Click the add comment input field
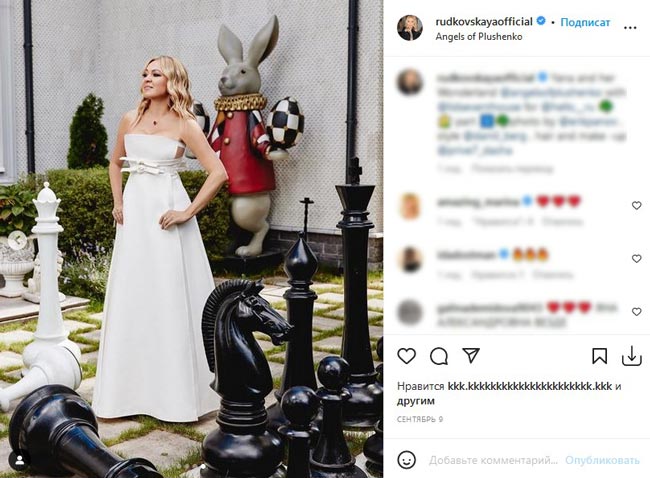The width and height of the screenshot is (650, 478). coord(493,460)
